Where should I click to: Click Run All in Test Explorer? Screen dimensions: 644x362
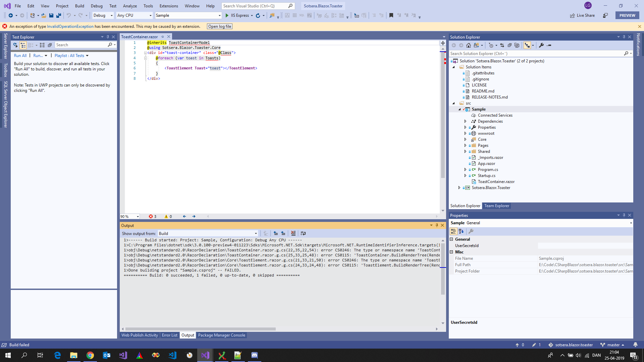[20, 56]
